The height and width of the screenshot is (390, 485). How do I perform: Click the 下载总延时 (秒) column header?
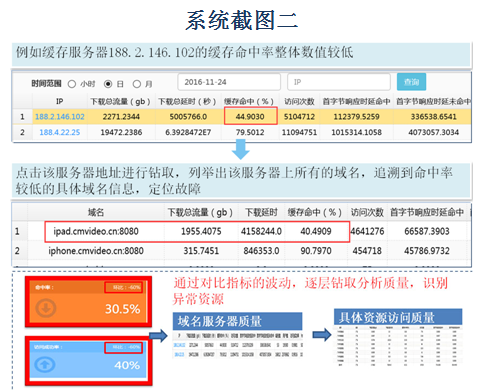pos(187,101)
